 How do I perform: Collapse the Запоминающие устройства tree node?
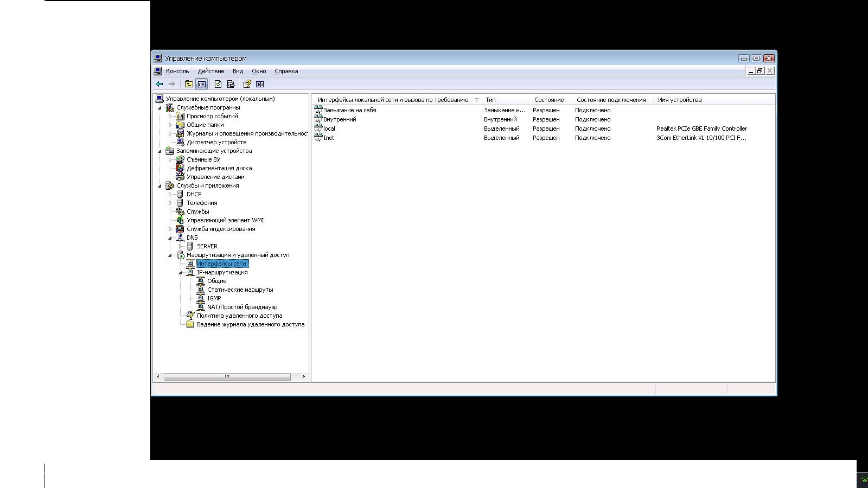point(160,151)
